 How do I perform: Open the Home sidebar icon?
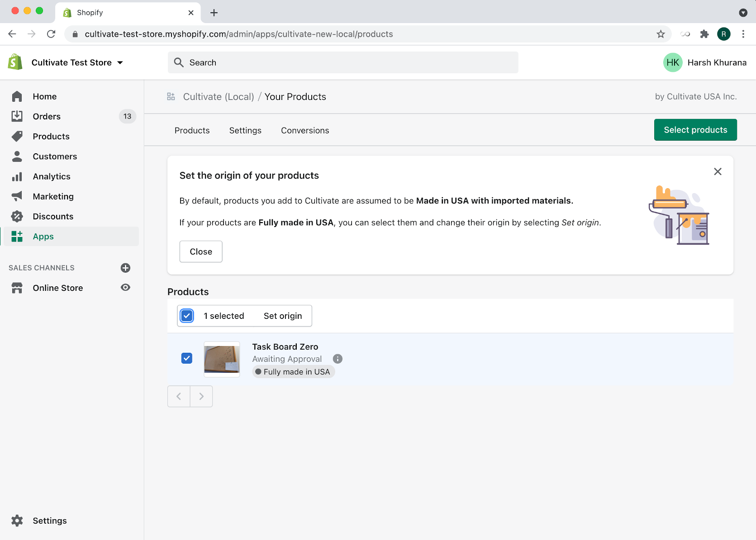[x=17, y=96]
